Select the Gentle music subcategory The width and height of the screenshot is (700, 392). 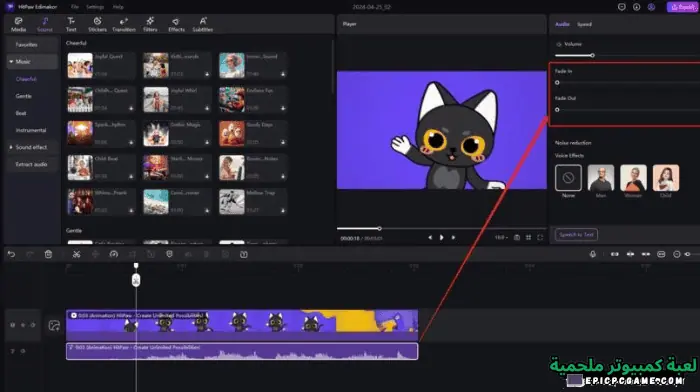pyautogui.click(x=24, y=96)
